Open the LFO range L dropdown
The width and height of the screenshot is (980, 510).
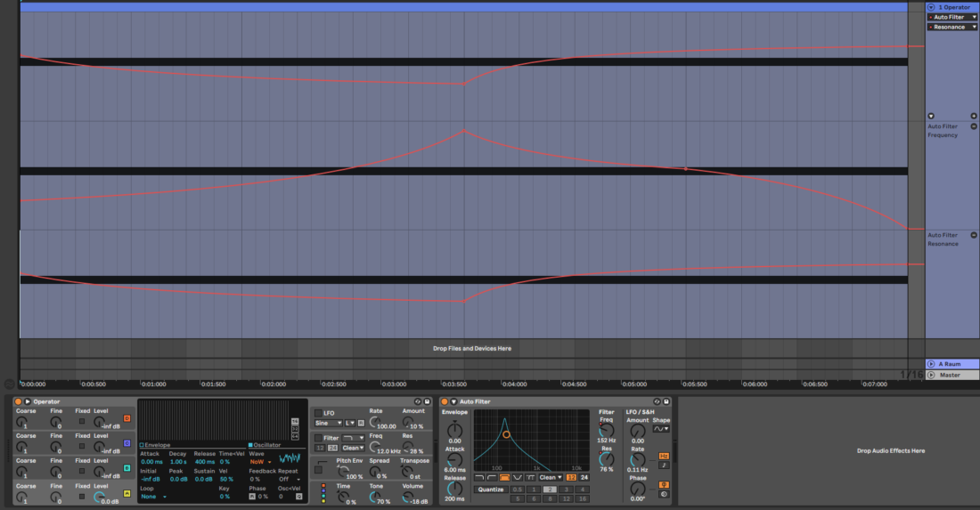(x=350, y=423)
